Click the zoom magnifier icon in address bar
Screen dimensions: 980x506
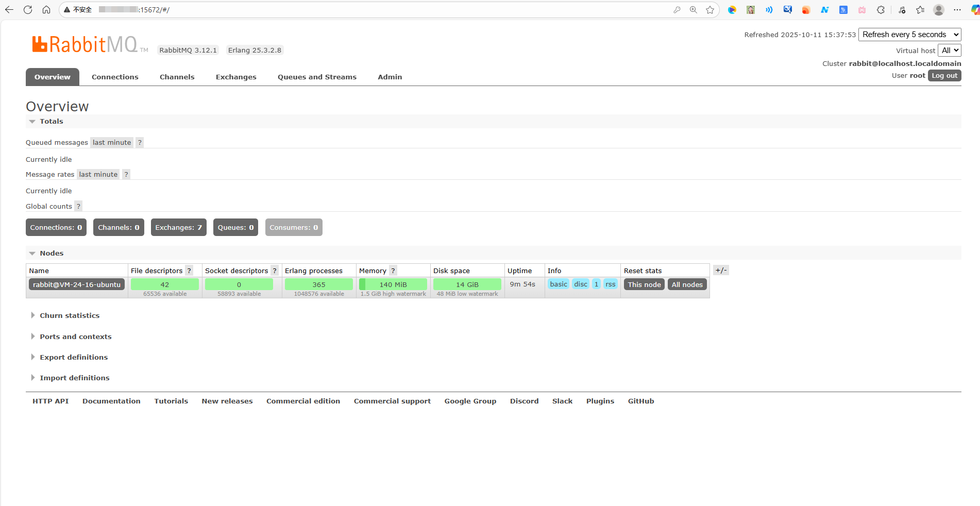click(x=694, y=10)
